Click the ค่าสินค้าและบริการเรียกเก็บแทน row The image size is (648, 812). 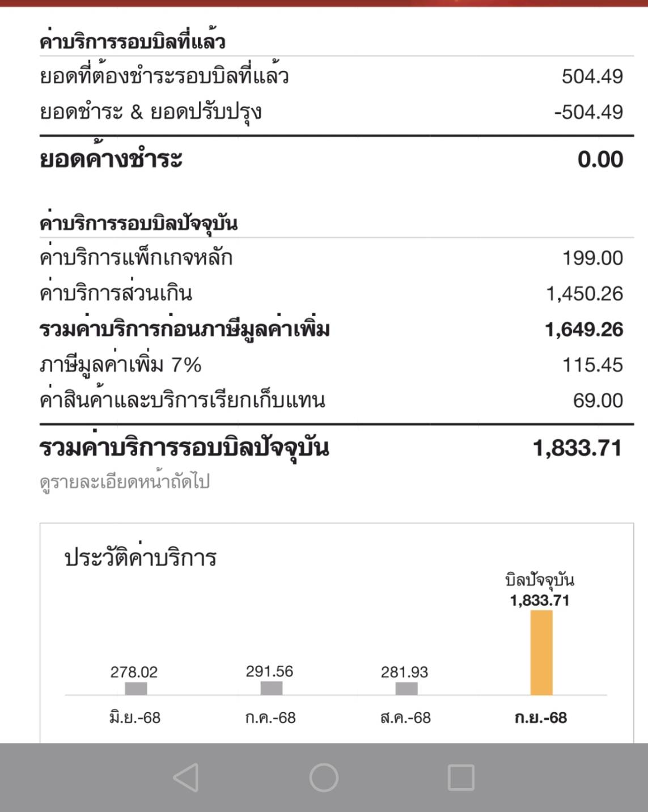(x=182, y=401)
